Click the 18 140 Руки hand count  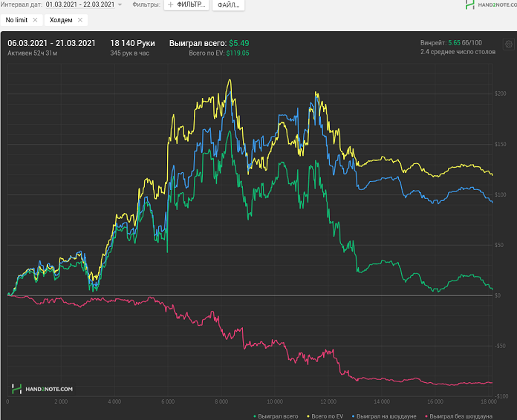[x=132, y=43]
